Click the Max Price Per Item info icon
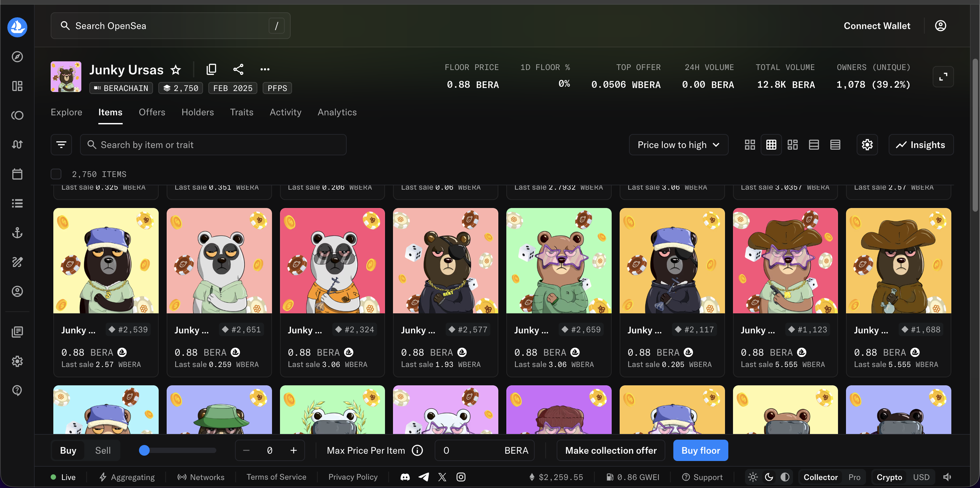Screen dimensions: 980x488 click(x=417, y=450)
